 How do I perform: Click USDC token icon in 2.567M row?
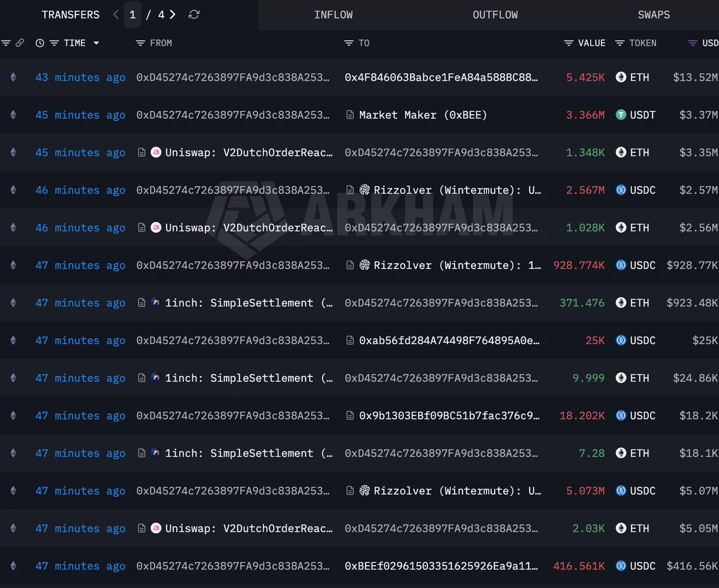click(x=621, y=190)
